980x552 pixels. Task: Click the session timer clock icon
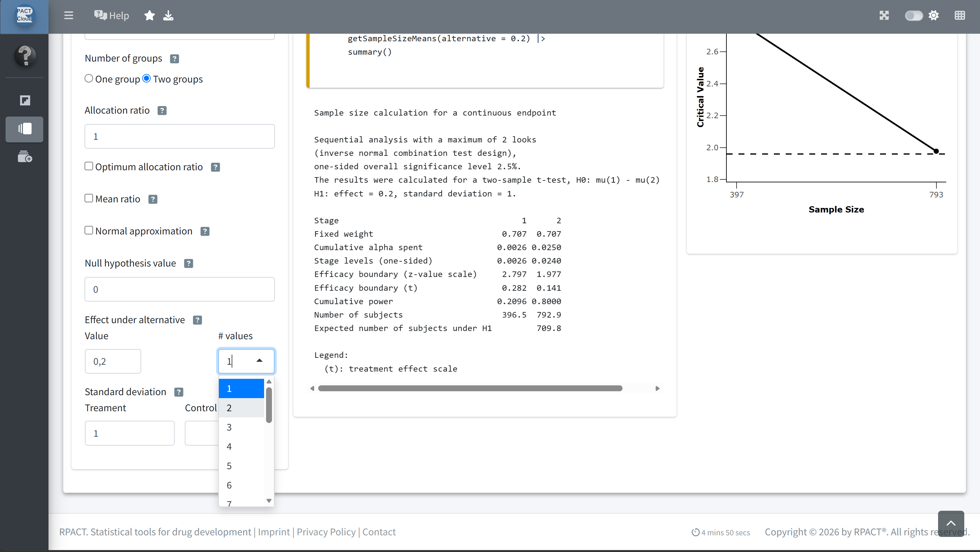(x=695, y=532)
